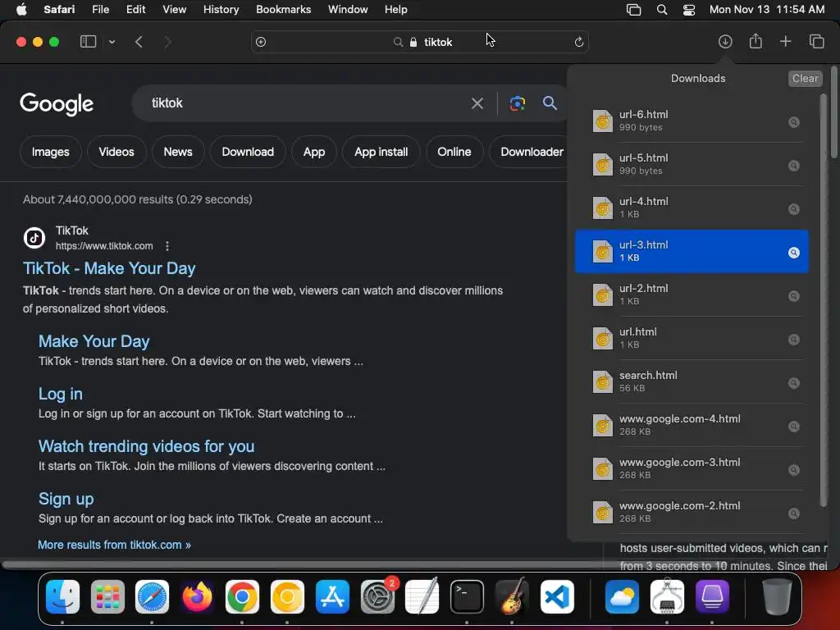840x630 pixels.
Task: Select the App install filter chip
Action: tap(381, 152)
